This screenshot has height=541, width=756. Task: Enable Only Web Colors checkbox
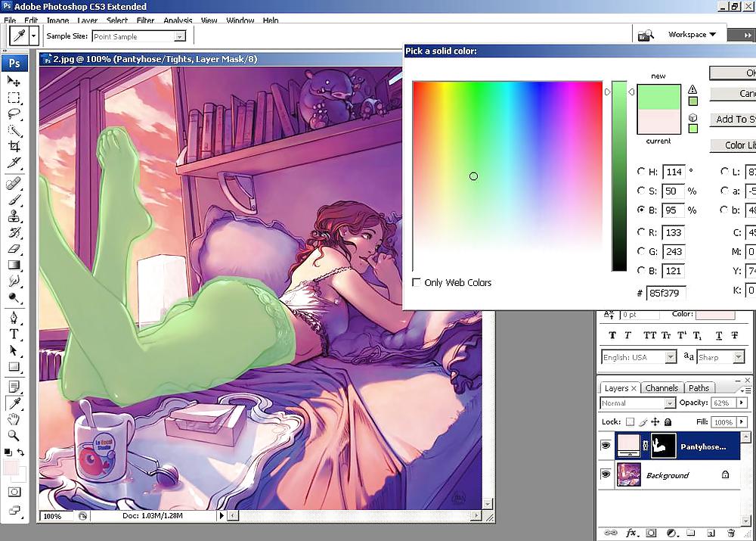417,282
